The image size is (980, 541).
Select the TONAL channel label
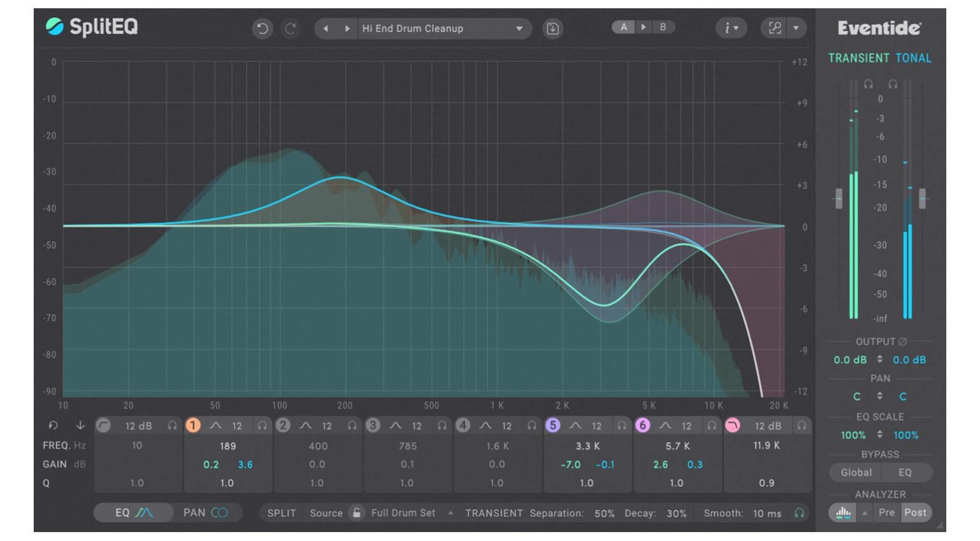tap(913, 58)
